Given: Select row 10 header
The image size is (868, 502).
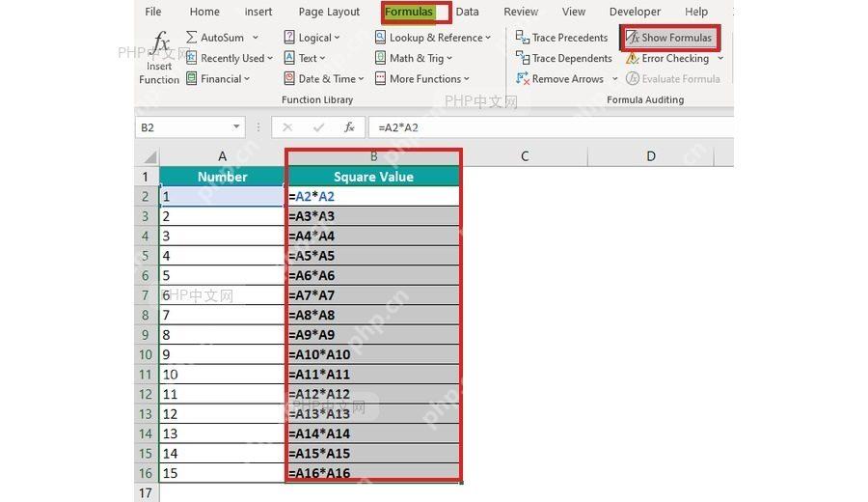Looking at the screenshot, I should pos(147,354).
